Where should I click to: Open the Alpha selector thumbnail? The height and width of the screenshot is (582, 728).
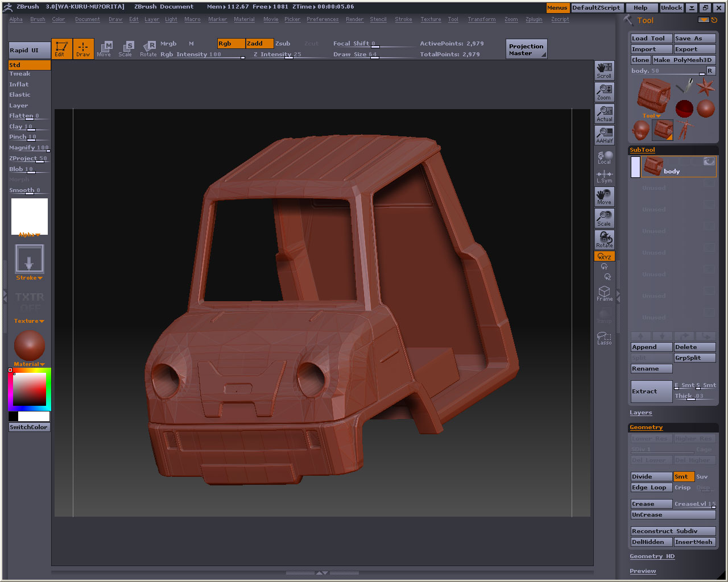(x=30, y=216)
